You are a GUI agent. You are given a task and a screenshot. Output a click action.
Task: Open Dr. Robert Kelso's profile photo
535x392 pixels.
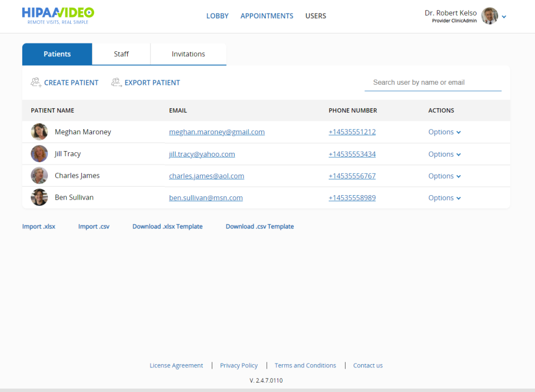point(490,16)
